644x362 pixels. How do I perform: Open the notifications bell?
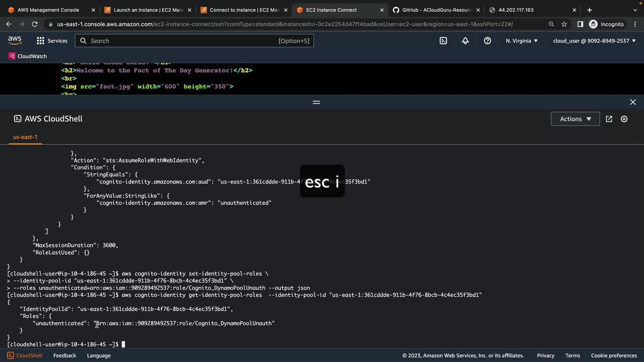point(465,41)
